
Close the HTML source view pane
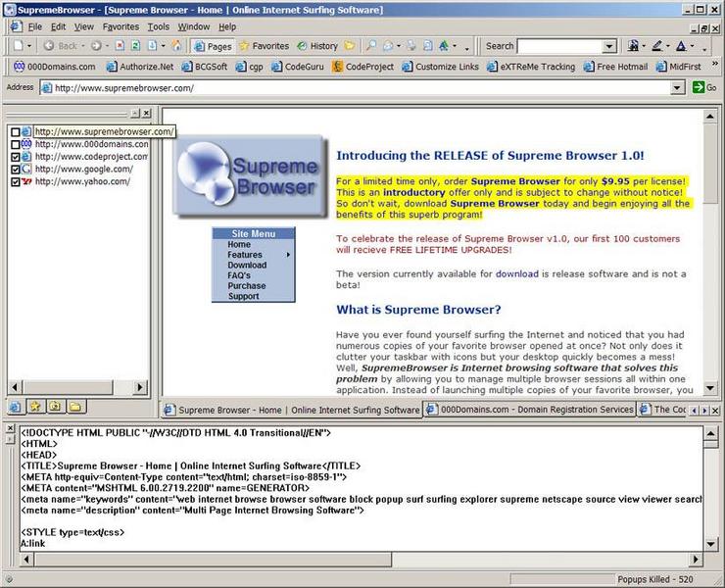click(10, 428)
